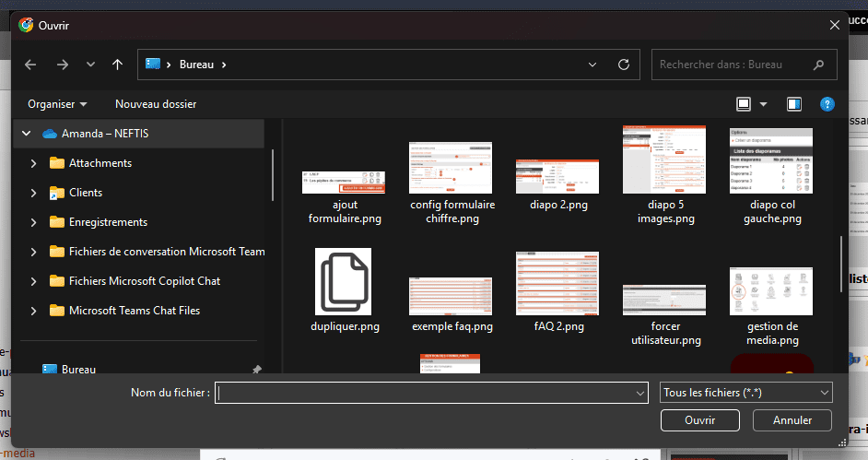Open the file type filter dropdown
The image size is (868, 460).
coord(746,393)
